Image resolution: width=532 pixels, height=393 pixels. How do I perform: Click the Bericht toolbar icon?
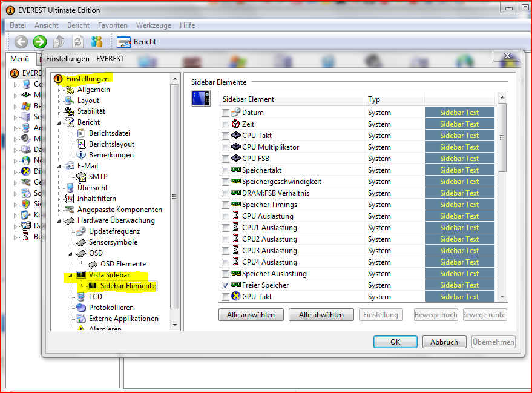click(x=124, y=42)
